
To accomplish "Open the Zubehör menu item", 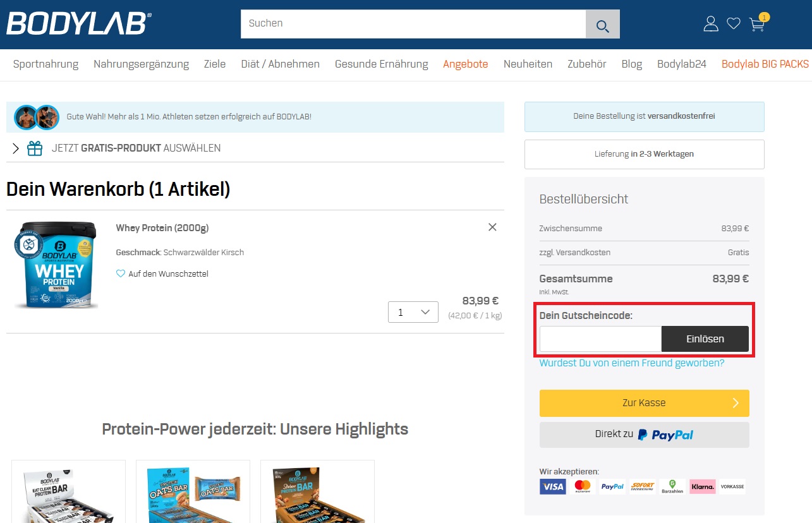I will (x=587, y=64).
